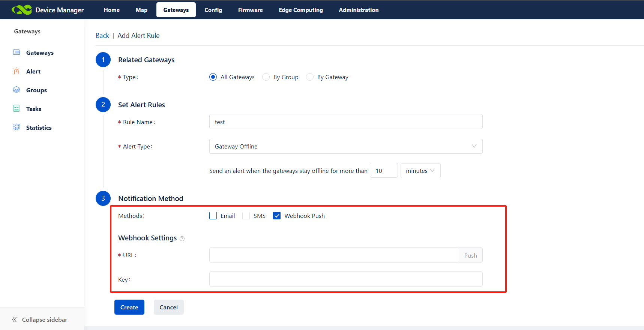Open Alert via its sidebar icon
This screenshot has width=644, height=330.
(17, 71)
